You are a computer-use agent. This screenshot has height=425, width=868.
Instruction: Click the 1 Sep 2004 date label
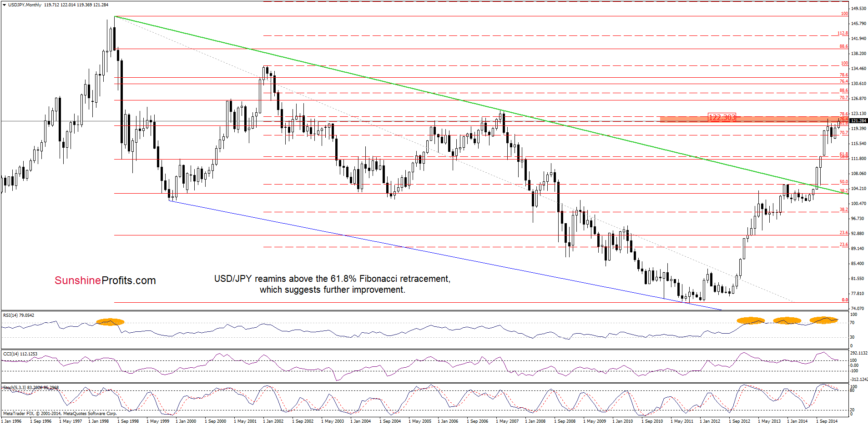click(390, 421)
